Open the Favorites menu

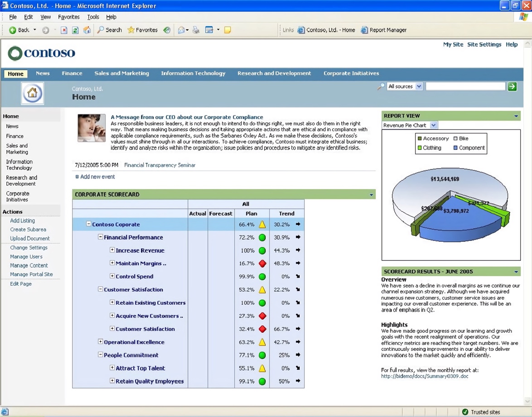pyautogui.click(x=69, y=17)
